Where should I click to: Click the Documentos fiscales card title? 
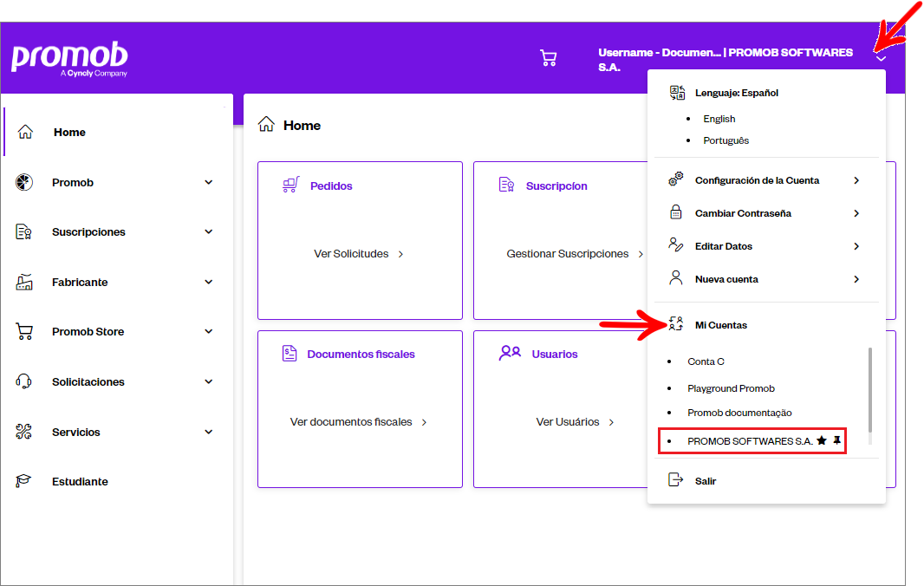click(361, 355)
